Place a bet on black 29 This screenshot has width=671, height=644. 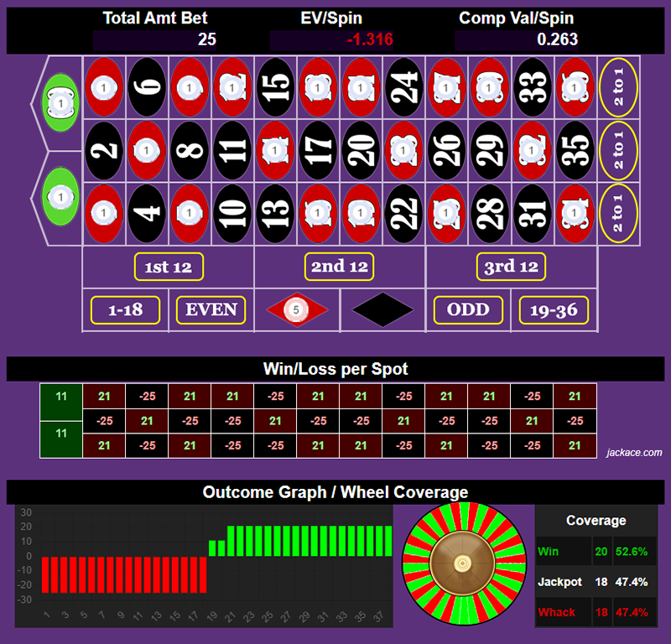point(489,150)
